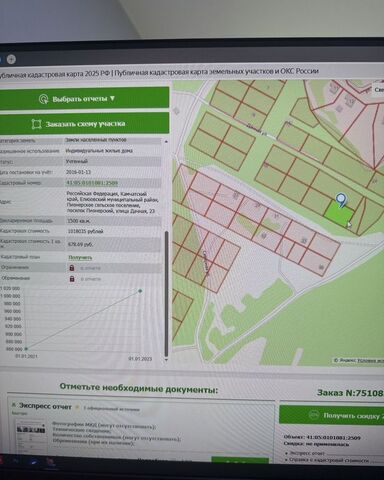This screenshot has width=384, height=480.
Task: Click the info panel vertical scrollbar thumb
Action: click(166, 293)
